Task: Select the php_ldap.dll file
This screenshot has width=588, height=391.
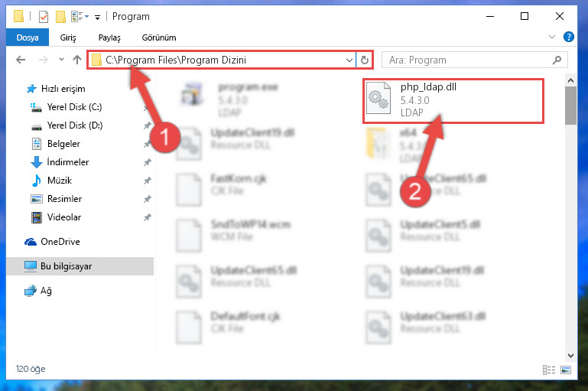Action: click(x=453, y=100)
